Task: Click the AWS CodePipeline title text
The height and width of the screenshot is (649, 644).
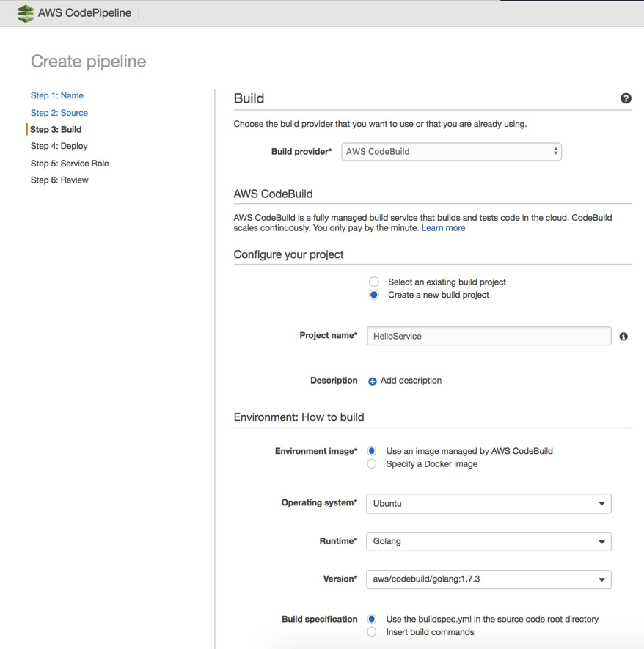Action: click(84, 12)
